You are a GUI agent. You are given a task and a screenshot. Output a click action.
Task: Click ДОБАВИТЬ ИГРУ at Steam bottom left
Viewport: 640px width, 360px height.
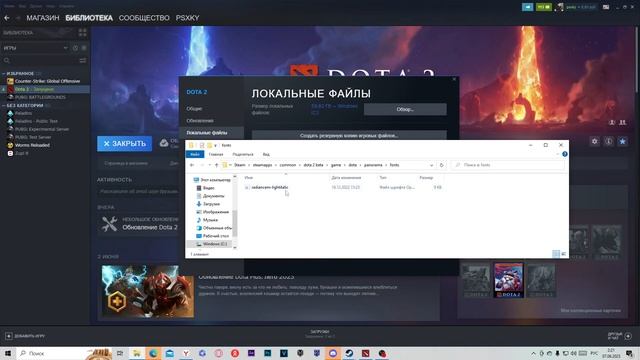(25, 336)
